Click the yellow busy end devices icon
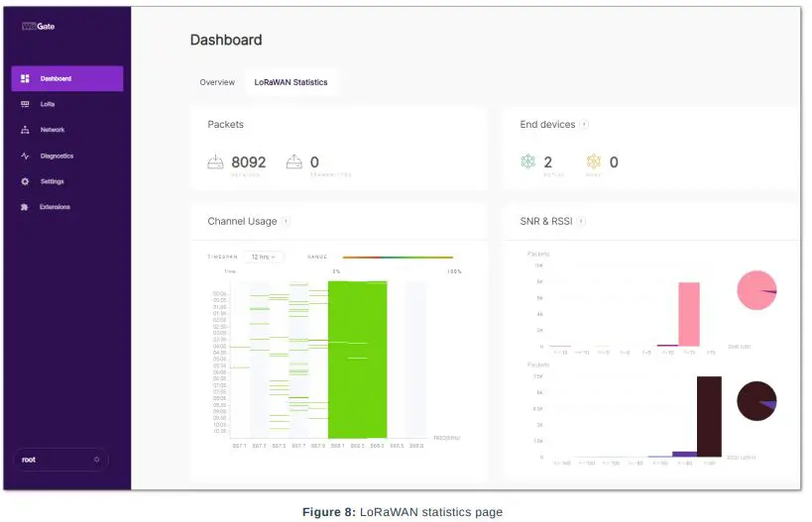812x522 pixels. click(594, 161)
